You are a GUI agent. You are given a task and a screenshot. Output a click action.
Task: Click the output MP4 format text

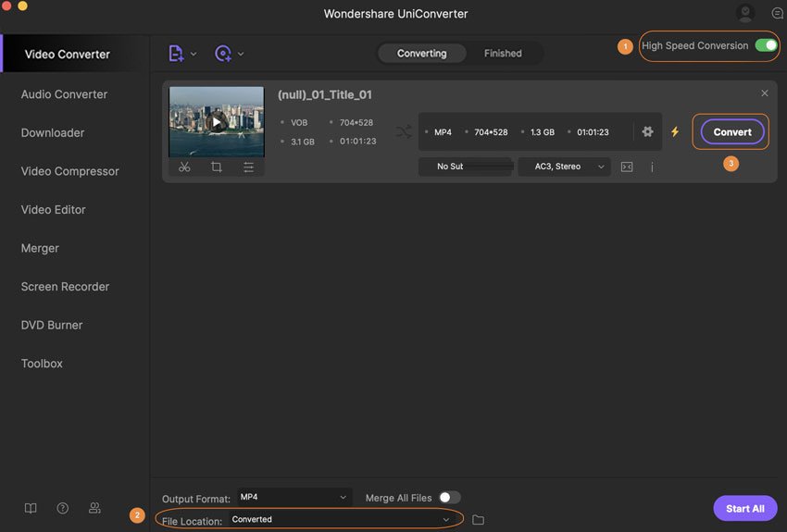(x=443, y=132)
